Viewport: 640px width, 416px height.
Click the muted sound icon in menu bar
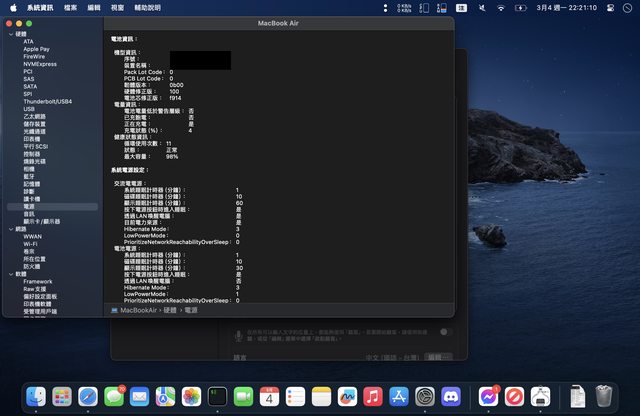[482, 8]
